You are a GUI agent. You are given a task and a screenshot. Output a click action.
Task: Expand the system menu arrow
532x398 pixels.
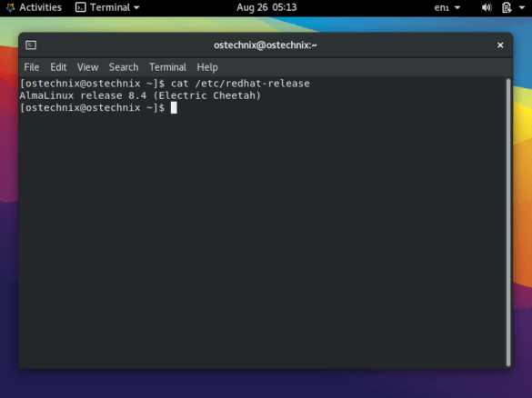[x=522, y=7]
